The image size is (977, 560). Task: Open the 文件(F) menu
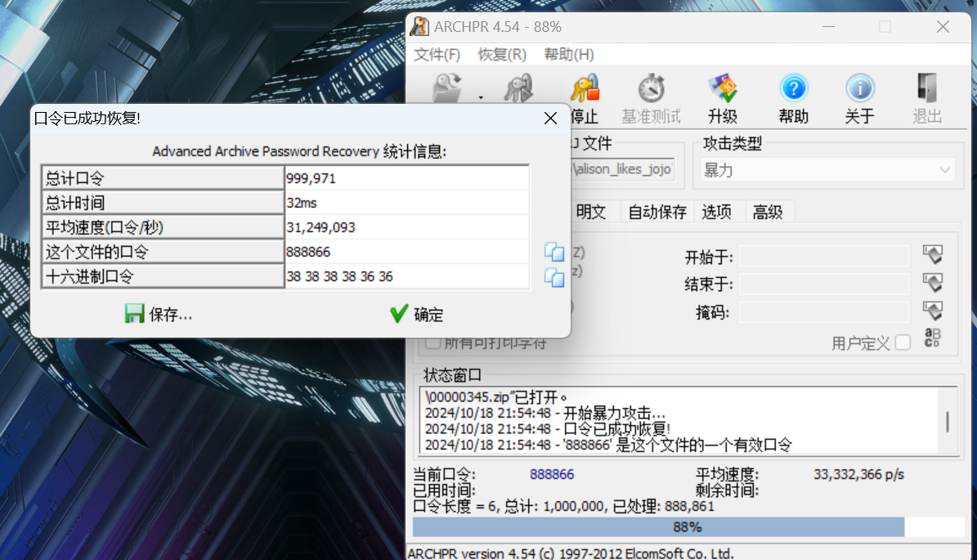tap(437, 55)
